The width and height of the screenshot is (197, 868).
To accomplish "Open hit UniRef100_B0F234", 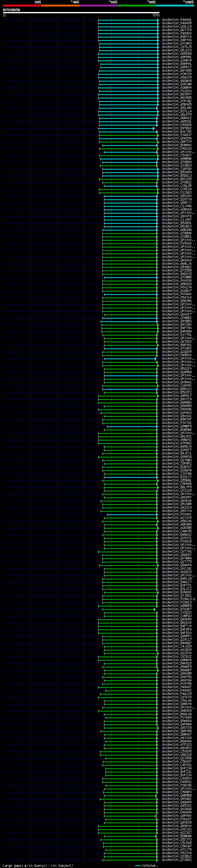I will [x=177, y=768].
